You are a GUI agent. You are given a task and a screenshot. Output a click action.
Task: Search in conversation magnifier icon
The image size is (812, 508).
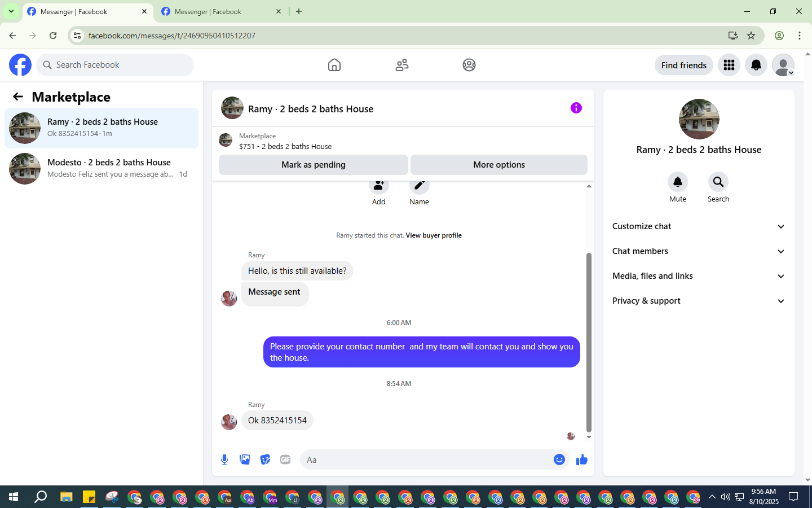point(718,182)
